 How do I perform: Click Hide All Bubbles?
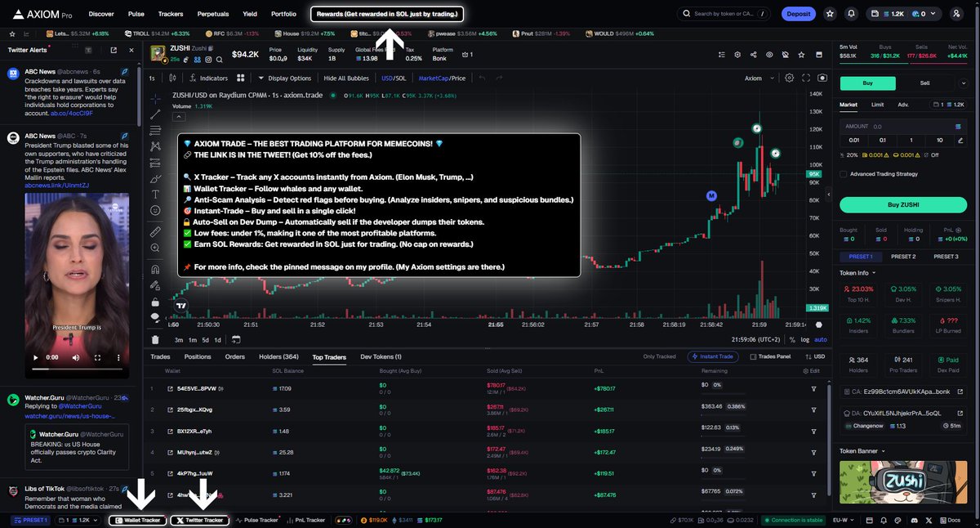[x=346, y=78]
